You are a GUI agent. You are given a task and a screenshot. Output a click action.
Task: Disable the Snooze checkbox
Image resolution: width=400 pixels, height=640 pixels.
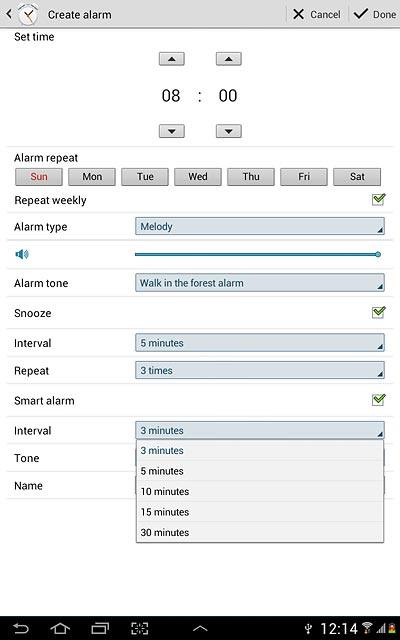coord(379,312)
